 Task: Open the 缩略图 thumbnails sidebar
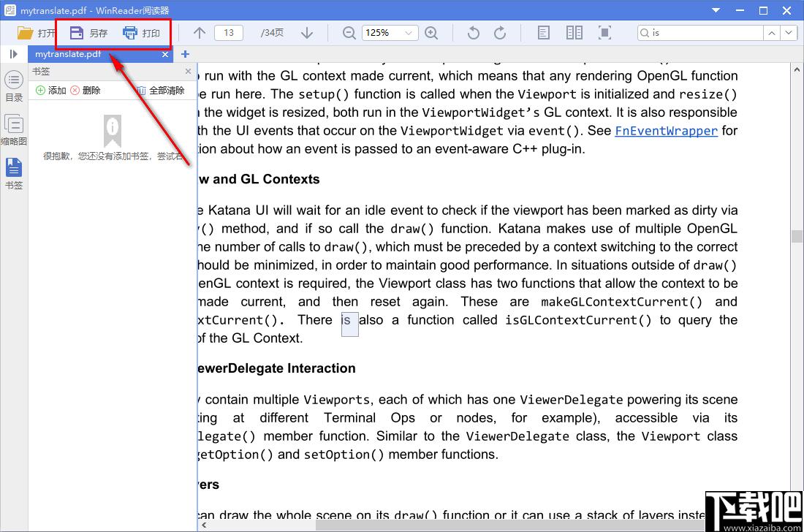14,130
